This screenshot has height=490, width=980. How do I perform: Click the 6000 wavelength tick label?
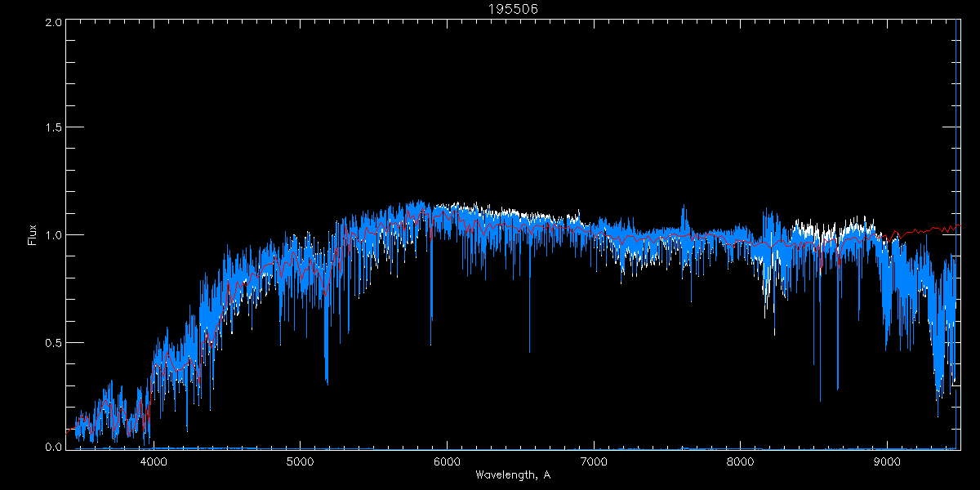(447, 461)
